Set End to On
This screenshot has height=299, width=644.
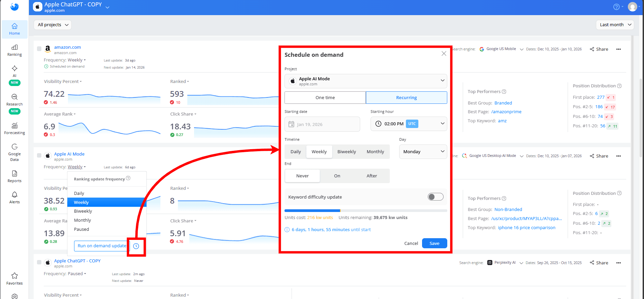click(337, 176)
